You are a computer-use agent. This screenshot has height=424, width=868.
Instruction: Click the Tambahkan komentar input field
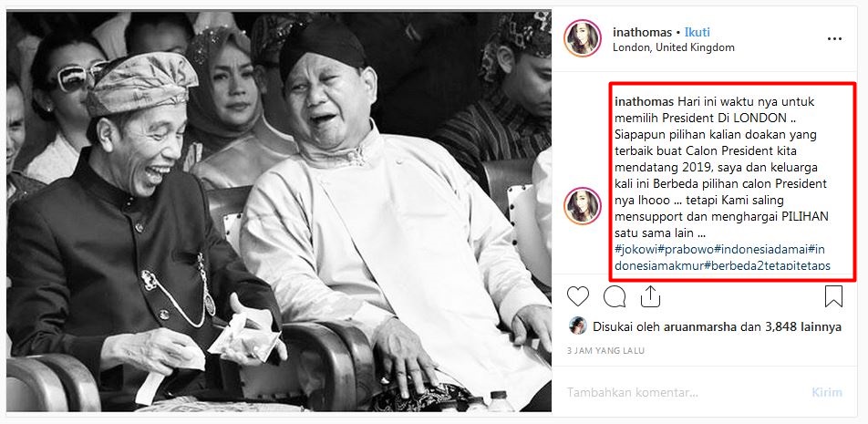(x=683, y=392)
